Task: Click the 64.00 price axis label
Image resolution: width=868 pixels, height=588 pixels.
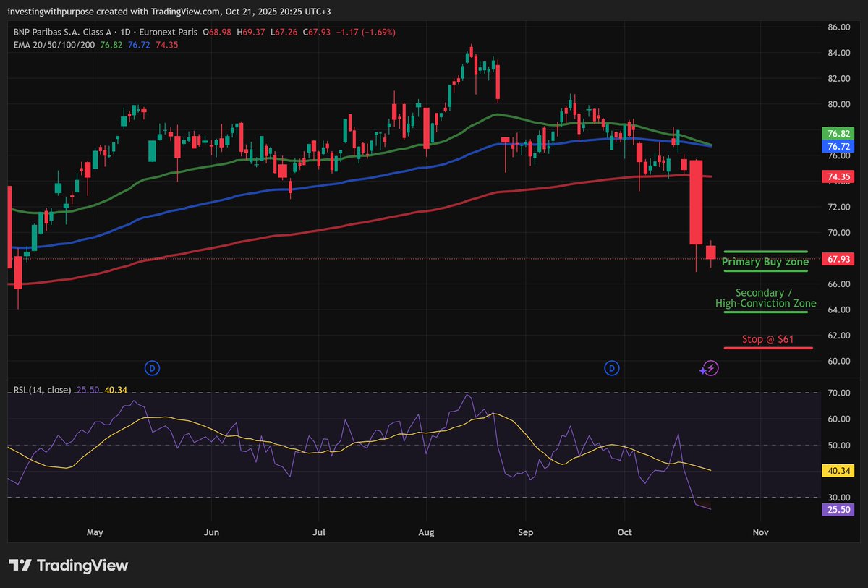Action: click(x=838, y=310)
